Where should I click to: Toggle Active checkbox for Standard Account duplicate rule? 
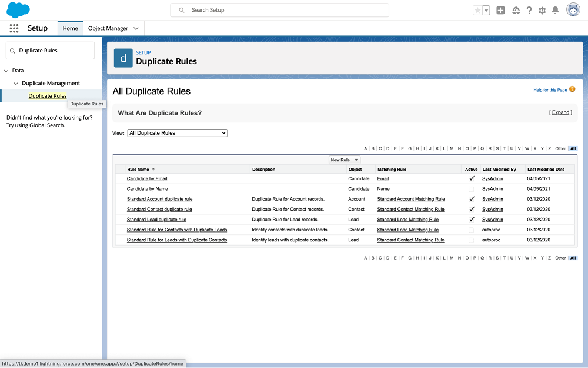[472, 199]
